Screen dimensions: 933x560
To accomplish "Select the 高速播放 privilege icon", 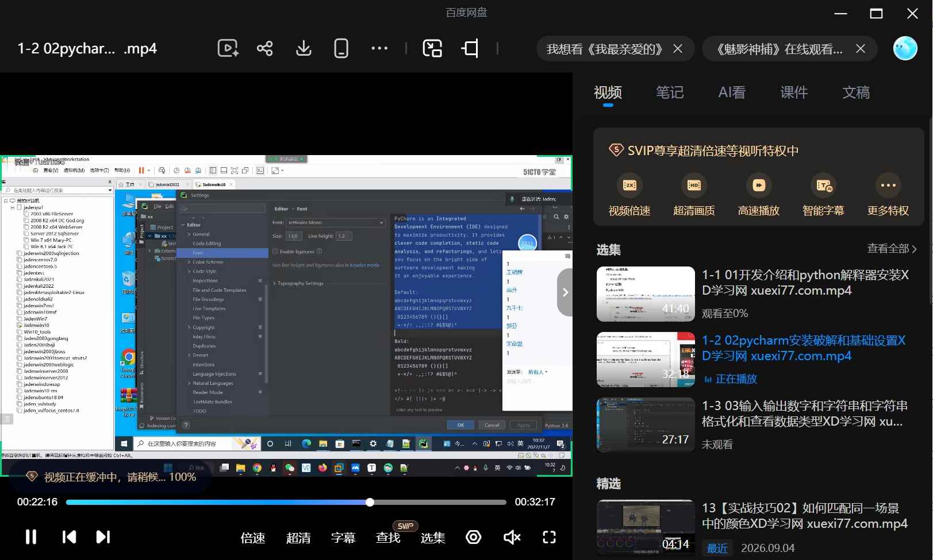I will pos(759,185).
